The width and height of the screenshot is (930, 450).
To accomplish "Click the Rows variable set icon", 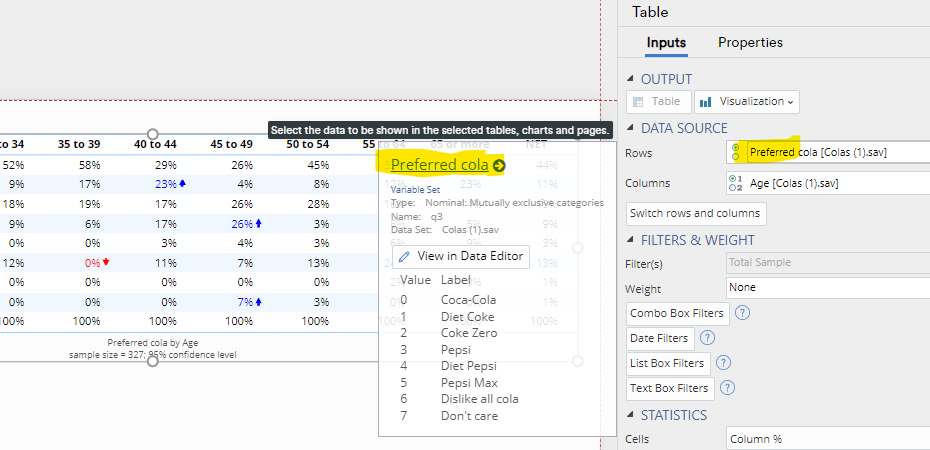I will tap(736, 152).
